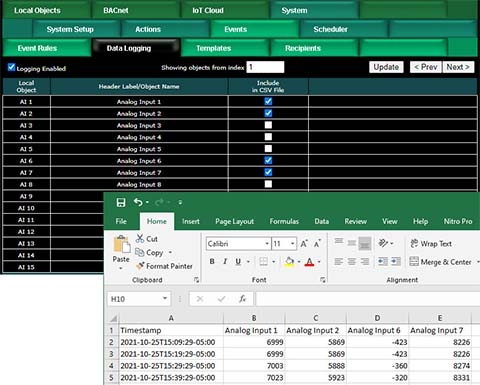
Task: Apply cell borders using the borders icon
Action: (x=264, y=262)
